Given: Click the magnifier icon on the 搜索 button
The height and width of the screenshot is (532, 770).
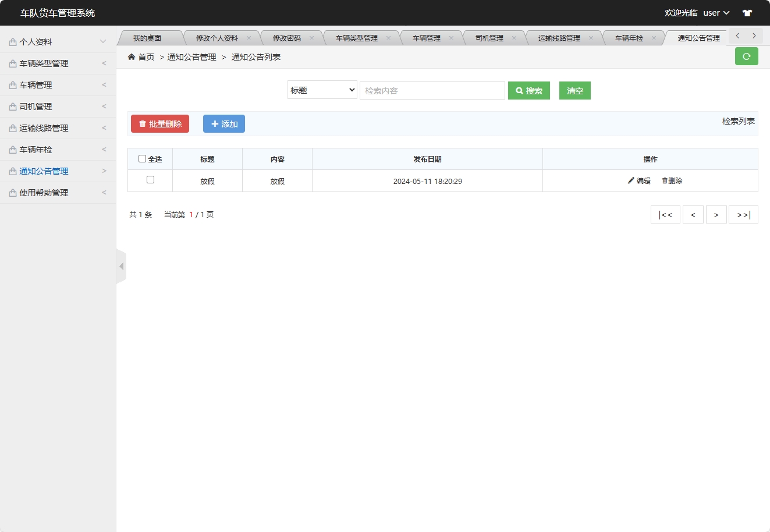Looking at the screenshot, I should (x=520, y=90).
